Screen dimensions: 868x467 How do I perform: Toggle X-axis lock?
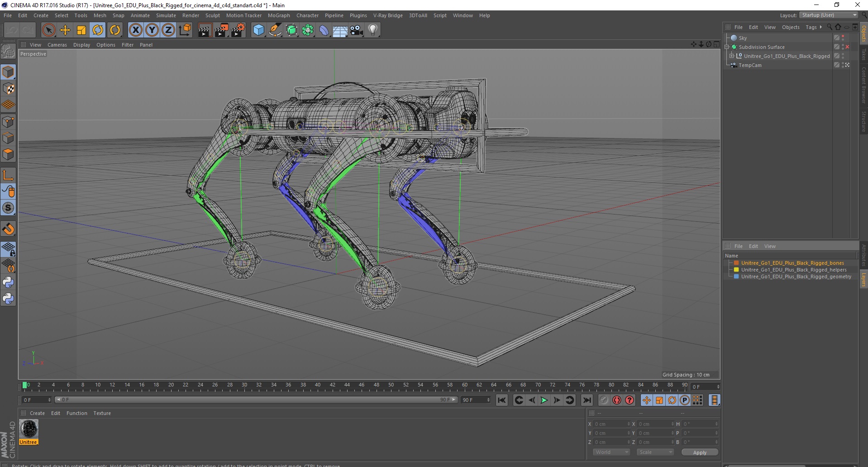point(135,30)
